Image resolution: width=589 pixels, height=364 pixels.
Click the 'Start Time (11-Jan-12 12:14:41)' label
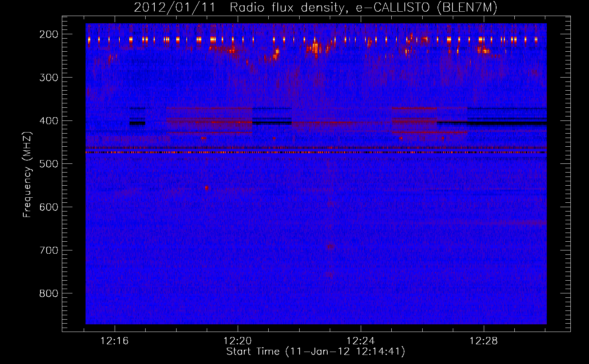click(x=316, y=352)
